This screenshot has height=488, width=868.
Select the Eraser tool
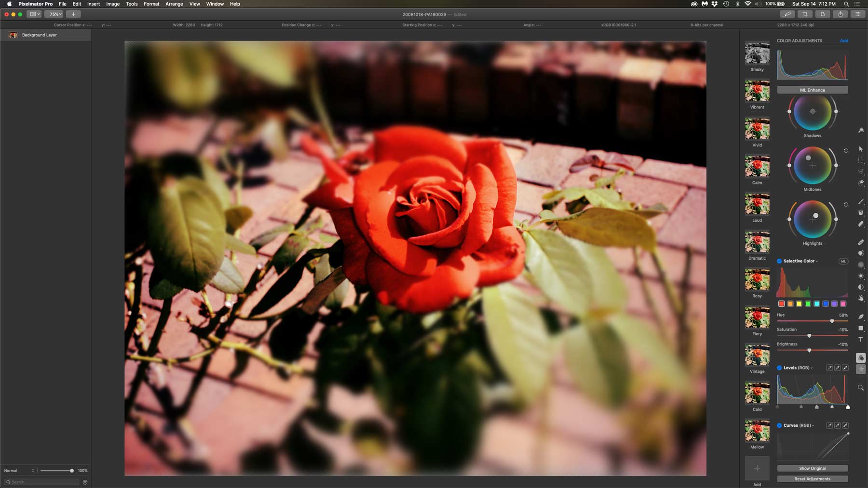(861, 224)
